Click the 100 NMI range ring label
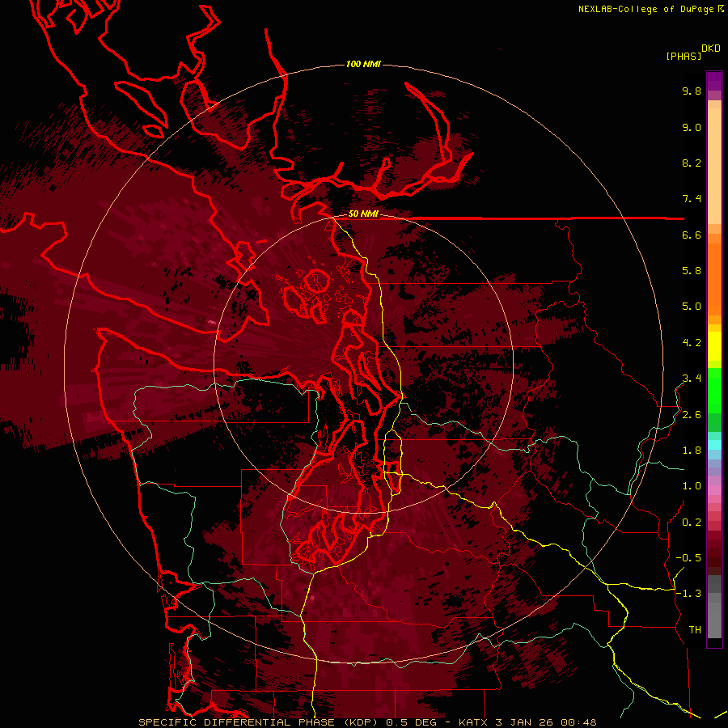 pos(363,64)
